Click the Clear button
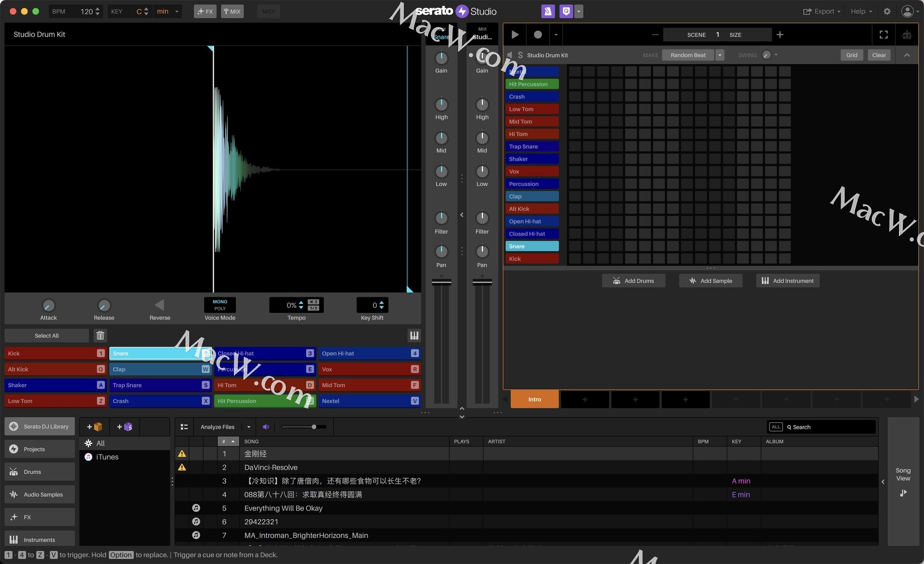 pos(879,55)
